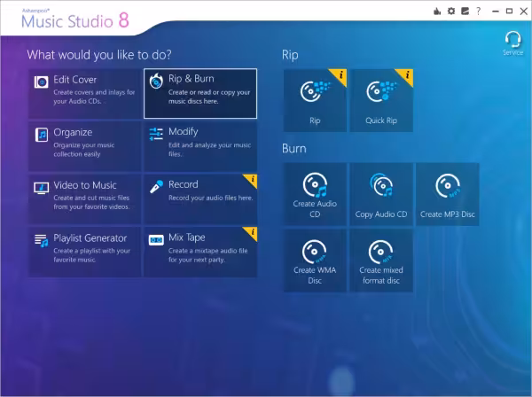The image size is (532, 397).
Task: Click 'Create or read or copy your music discs' text
Action: pyautogui.click(x=209, y=97)
